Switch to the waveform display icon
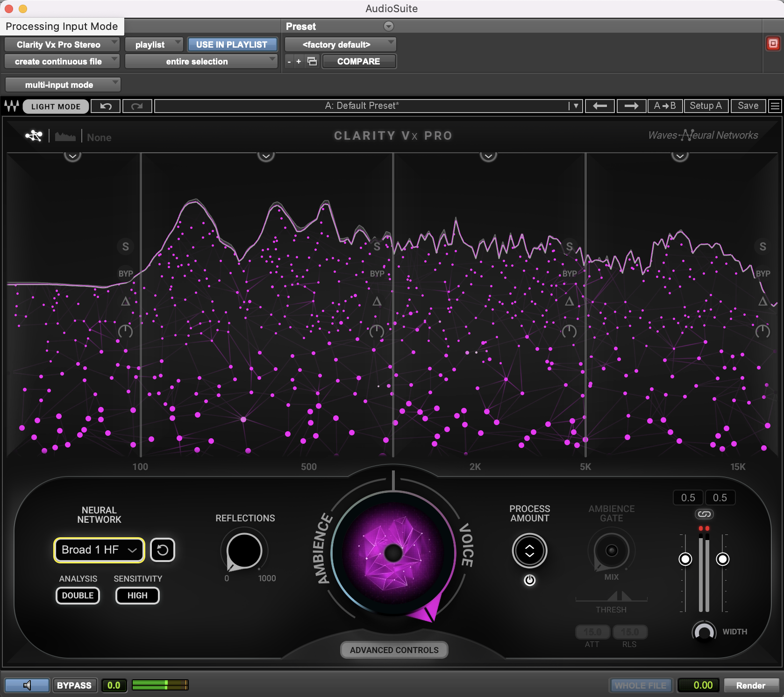 pos(65,136)
